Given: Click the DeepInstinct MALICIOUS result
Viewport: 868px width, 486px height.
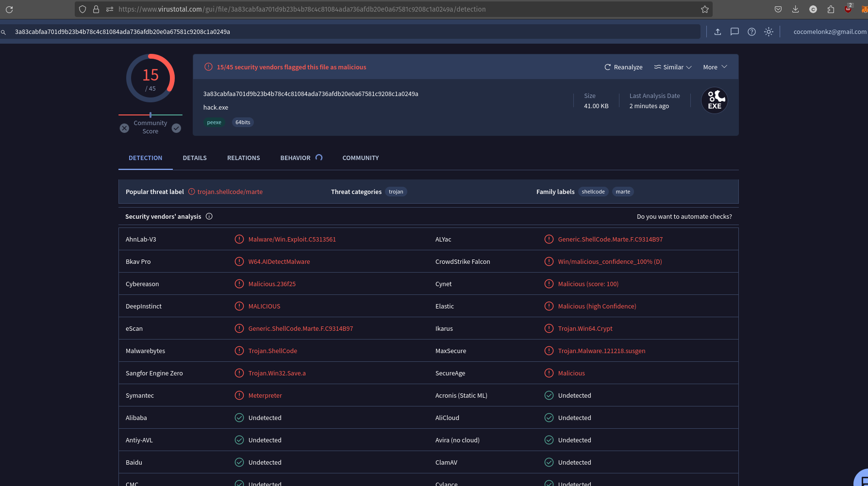Looking at the screenshot, I should (264, 306).
